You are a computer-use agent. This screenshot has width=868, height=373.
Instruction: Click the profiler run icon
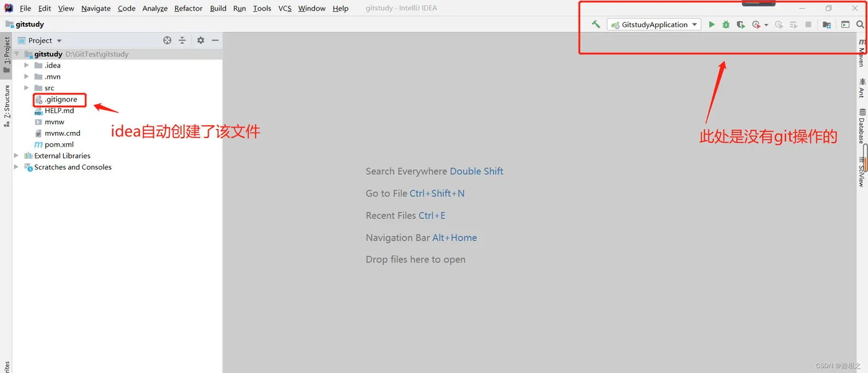click(x=756, y=25)
